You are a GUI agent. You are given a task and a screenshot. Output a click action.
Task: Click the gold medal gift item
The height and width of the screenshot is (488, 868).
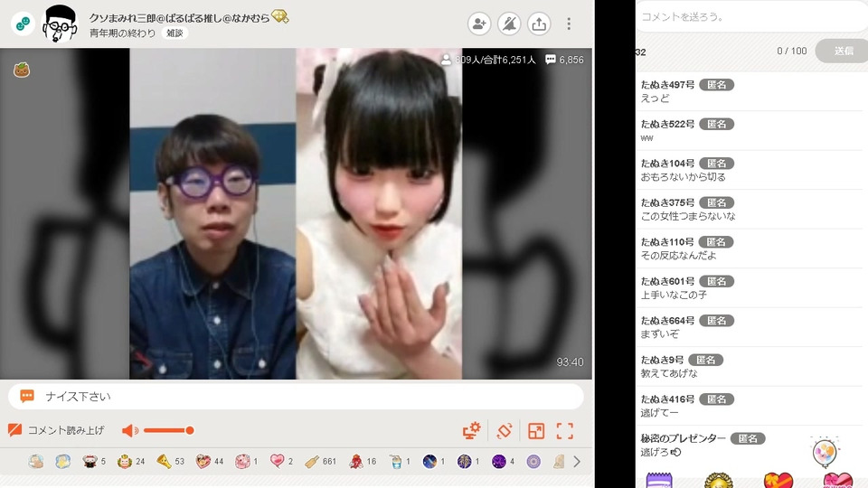click(719, 480)
